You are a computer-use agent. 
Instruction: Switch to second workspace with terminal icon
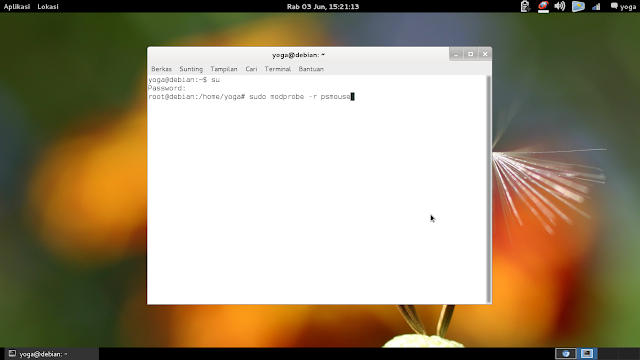pyautogui.click(x=587, y=353)
